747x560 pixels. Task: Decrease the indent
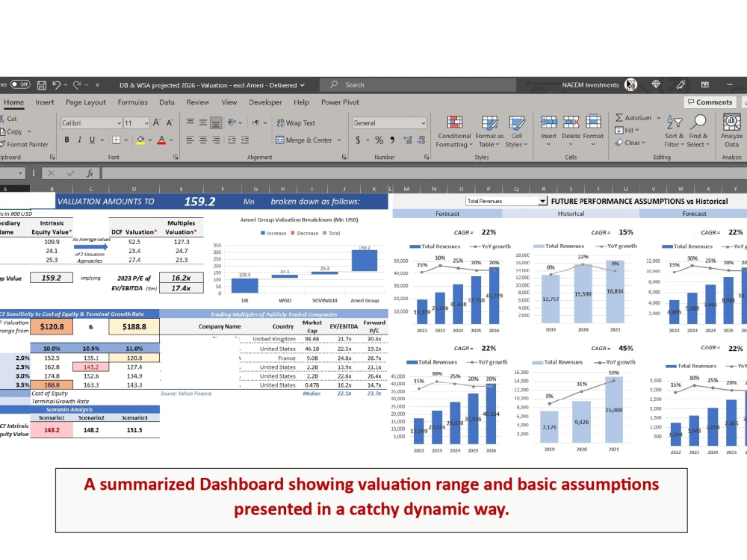[232, 140]
